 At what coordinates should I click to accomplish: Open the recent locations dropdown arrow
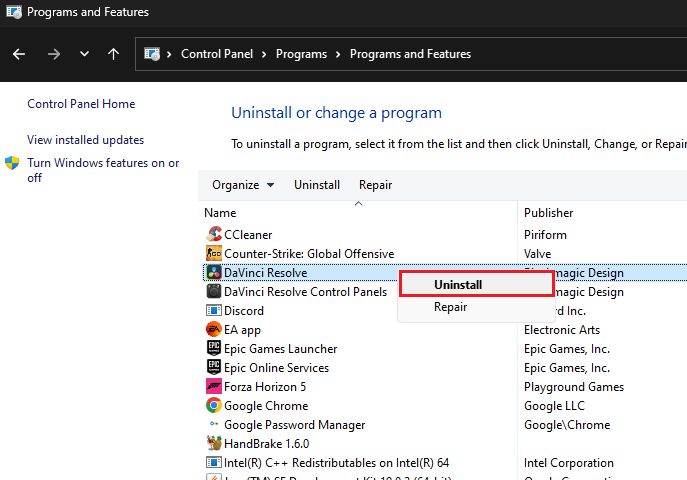tap(84, 54)
